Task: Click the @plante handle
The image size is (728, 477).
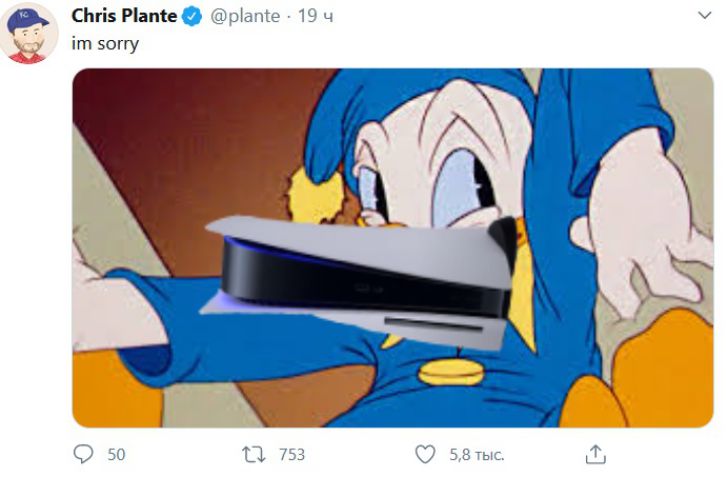Action: pos(245,16)
